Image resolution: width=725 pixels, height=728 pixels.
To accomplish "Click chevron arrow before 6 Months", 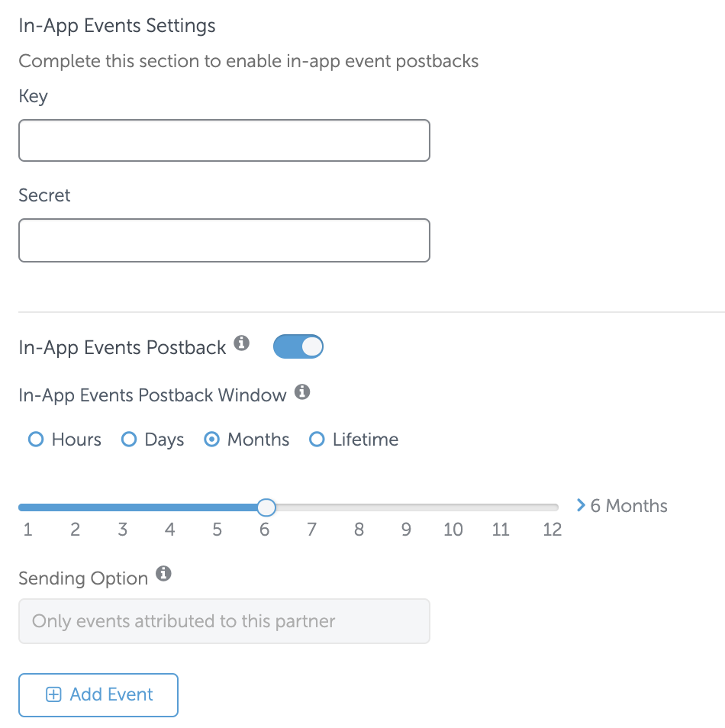I will coord(581,505).
